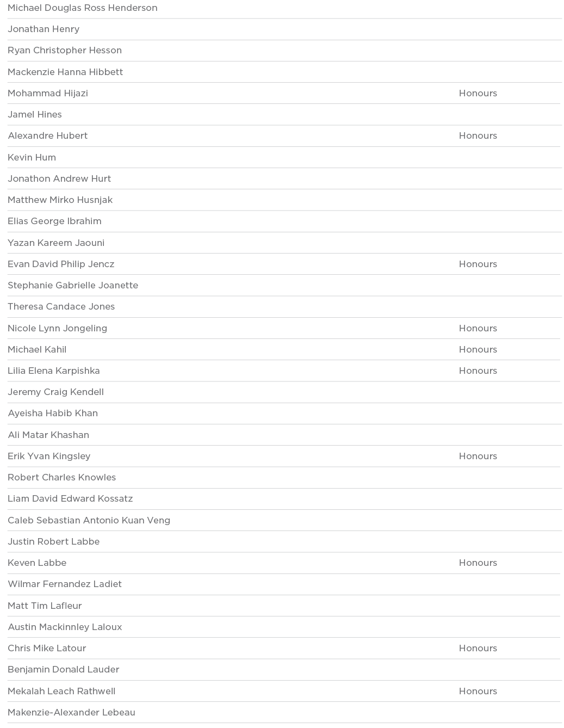Click Honours next to Chris Mike Latour
Screen dimensions: 564x728
478,648
